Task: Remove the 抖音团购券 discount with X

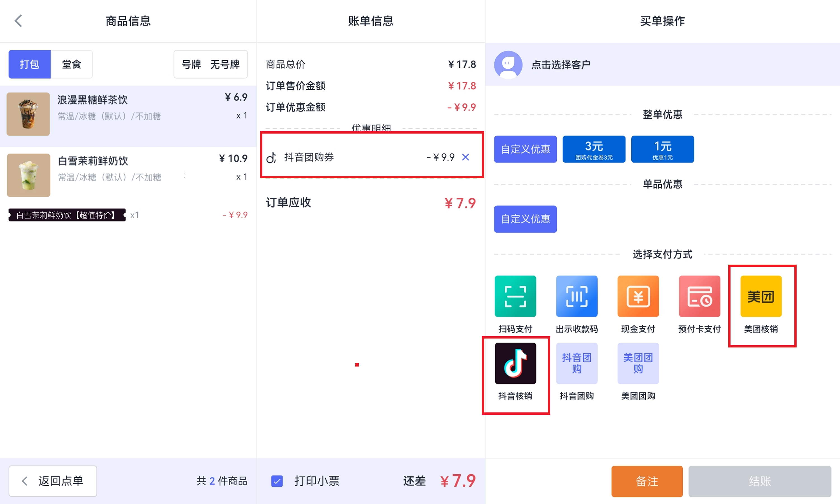Action: click(465, 157)
